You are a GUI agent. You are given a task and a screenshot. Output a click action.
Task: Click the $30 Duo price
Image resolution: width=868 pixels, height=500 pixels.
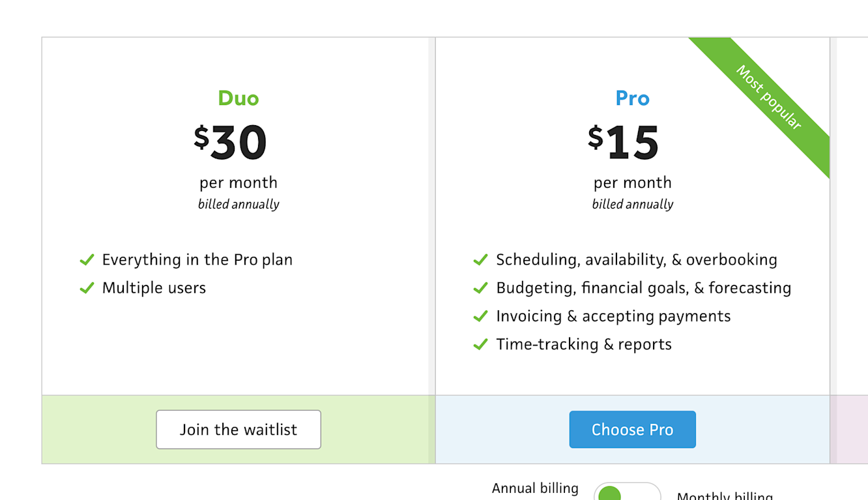pyautogui.click(x=231, y=143)
